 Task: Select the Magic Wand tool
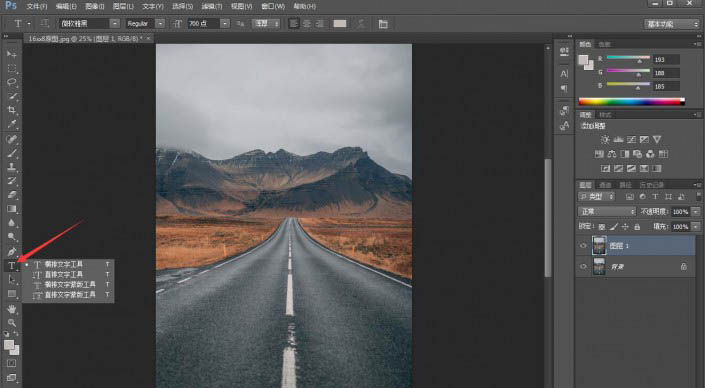pyautogui.click(x=12, y=96)
